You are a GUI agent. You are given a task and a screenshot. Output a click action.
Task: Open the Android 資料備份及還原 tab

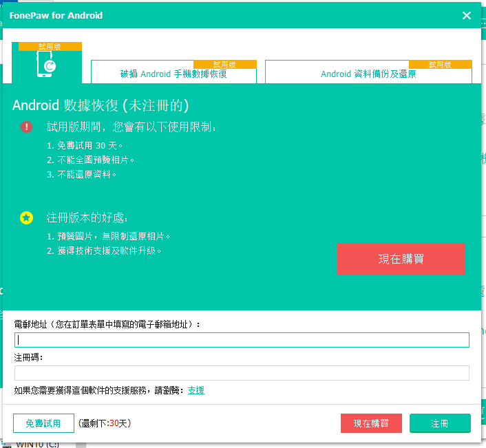(x=368, y=72)
